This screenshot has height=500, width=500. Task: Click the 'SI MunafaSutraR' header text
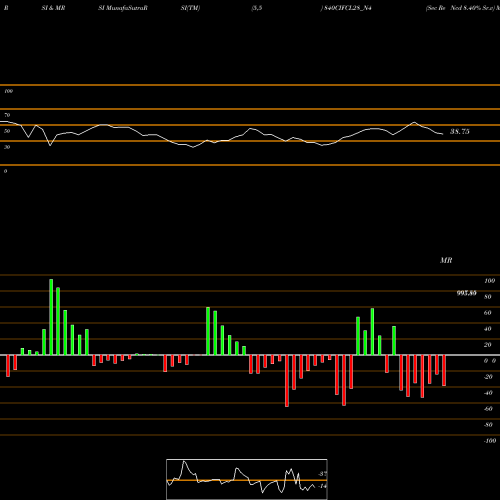point(123,8)
